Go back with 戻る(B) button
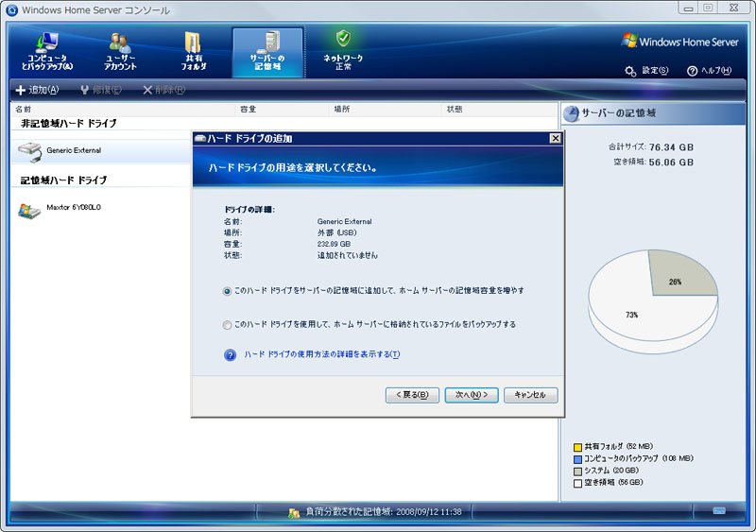Image resolution: width=756 pixels, height=532 pixels. [412, 395]
